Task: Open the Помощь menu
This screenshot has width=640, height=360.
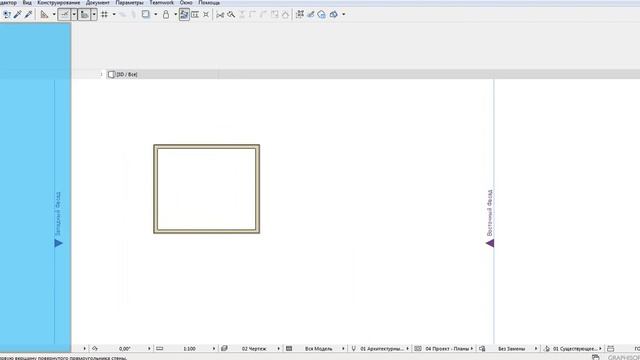Action: tap(209, 2)
